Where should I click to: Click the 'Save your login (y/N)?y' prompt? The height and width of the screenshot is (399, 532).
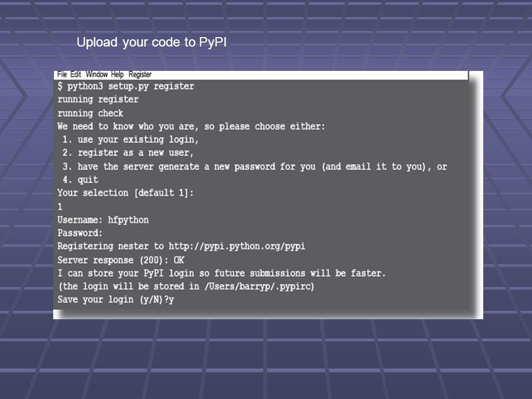pyautogui.click(x=116, y=300)
